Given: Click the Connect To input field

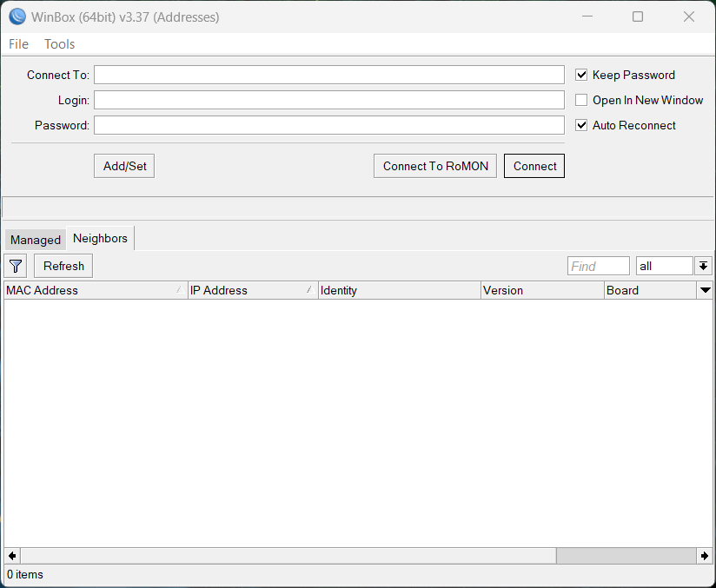Looking at the screenshot, I should [x=329, y=75].
